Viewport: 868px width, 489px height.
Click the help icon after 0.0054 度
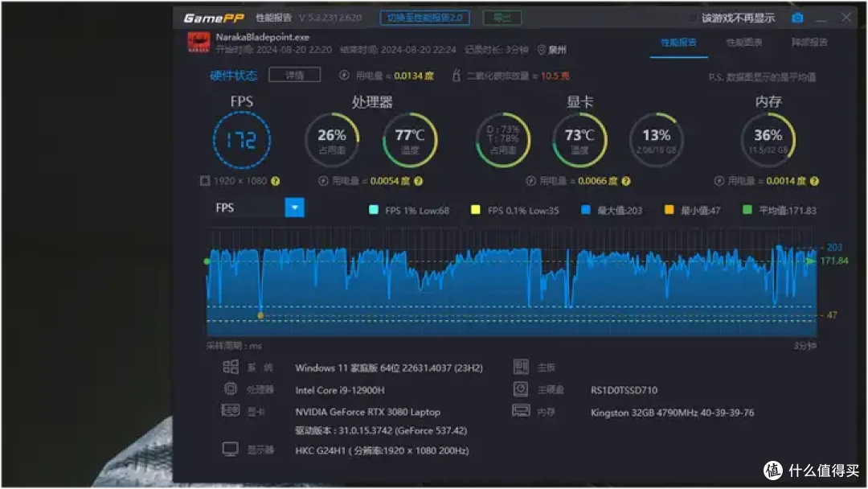(418, 181)
